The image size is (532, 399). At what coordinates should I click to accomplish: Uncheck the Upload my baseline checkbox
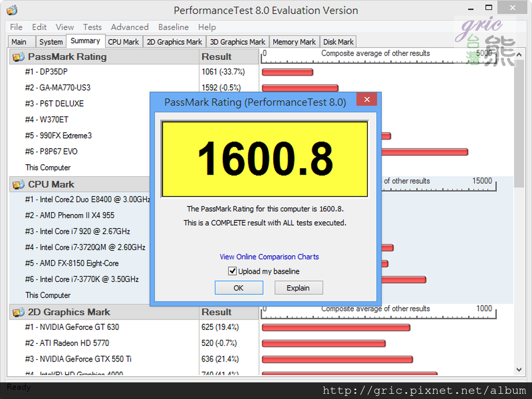point(233,271)
